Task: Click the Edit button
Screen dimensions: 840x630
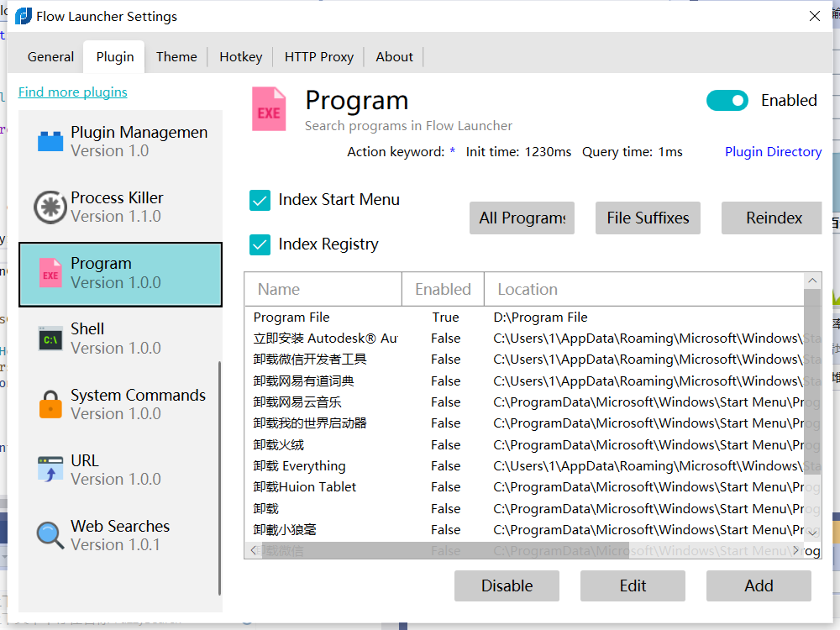Action: (633, 585)
